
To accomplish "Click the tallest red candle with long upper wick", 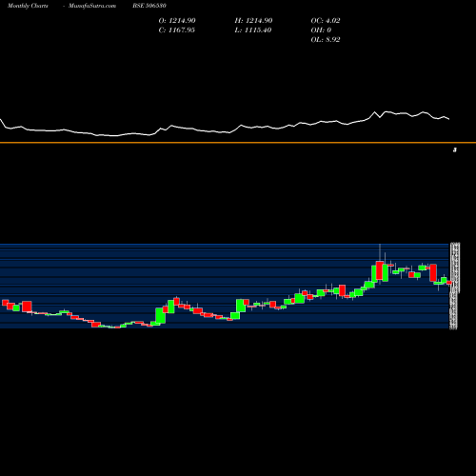I will [380, 270].
